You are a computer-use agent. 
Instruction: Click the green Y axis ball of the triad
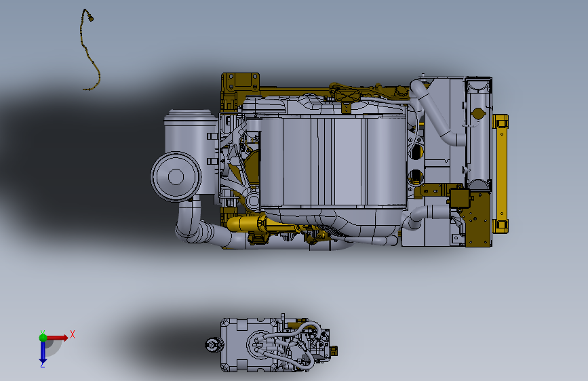(43, 337)
